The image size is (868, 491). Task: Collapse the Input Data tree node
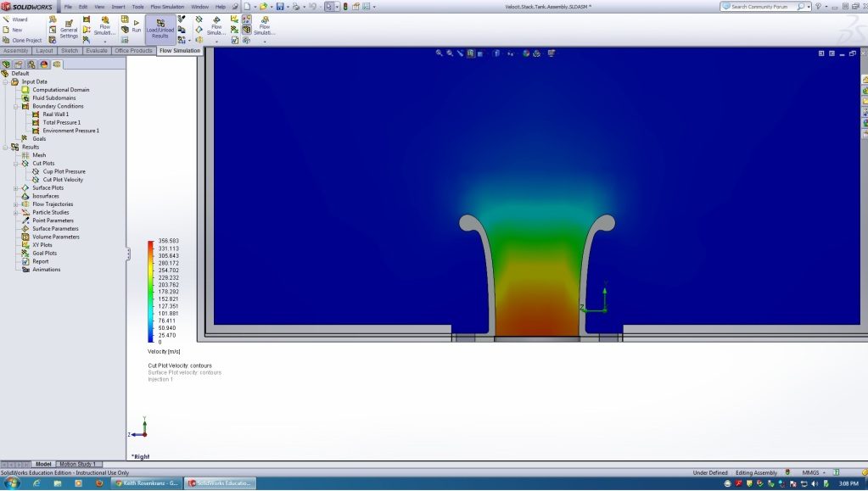pyautogui.click(x=6, y=82)
